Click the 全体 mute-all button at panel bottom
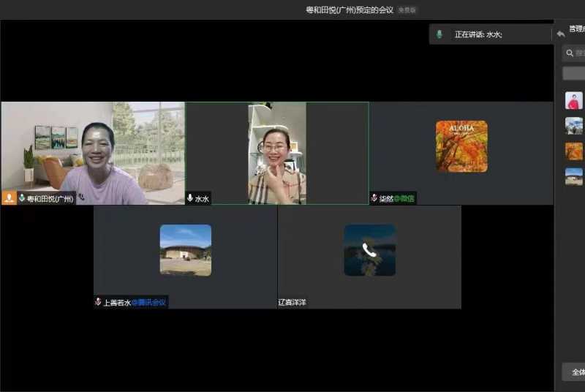 575,372
